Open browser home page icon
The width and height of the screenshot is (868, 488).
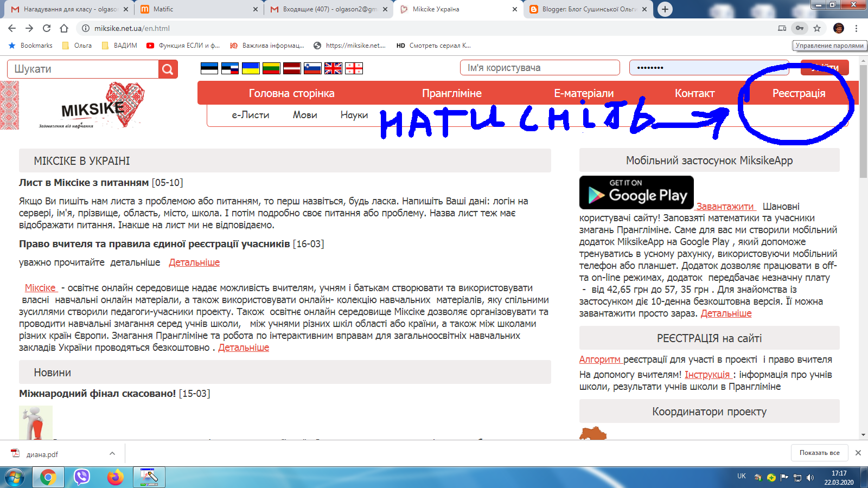(x=64, y=28)
